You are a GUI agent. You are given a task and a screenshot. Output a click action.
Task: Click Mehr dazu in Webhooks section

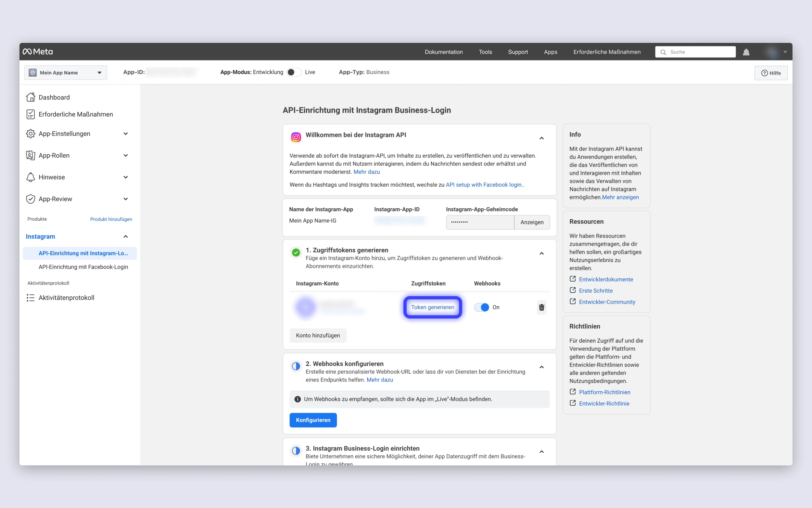[380, 380]
